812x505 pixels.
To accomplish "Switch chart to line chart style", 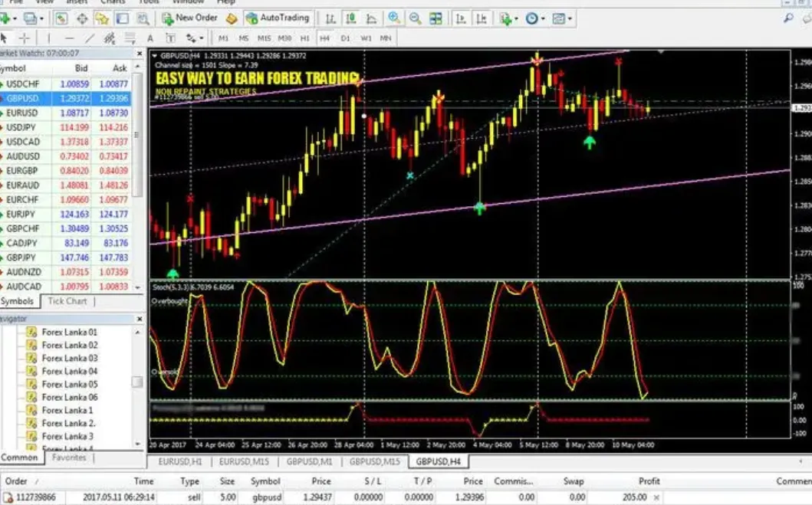I will (371, 18).
